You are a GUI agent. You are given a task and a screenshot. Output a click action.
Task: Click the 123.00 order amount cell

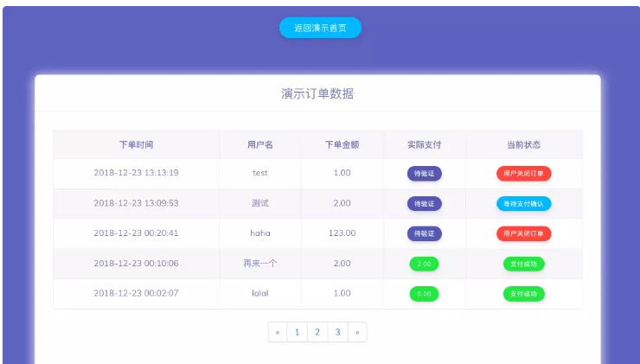click(342, 233)
